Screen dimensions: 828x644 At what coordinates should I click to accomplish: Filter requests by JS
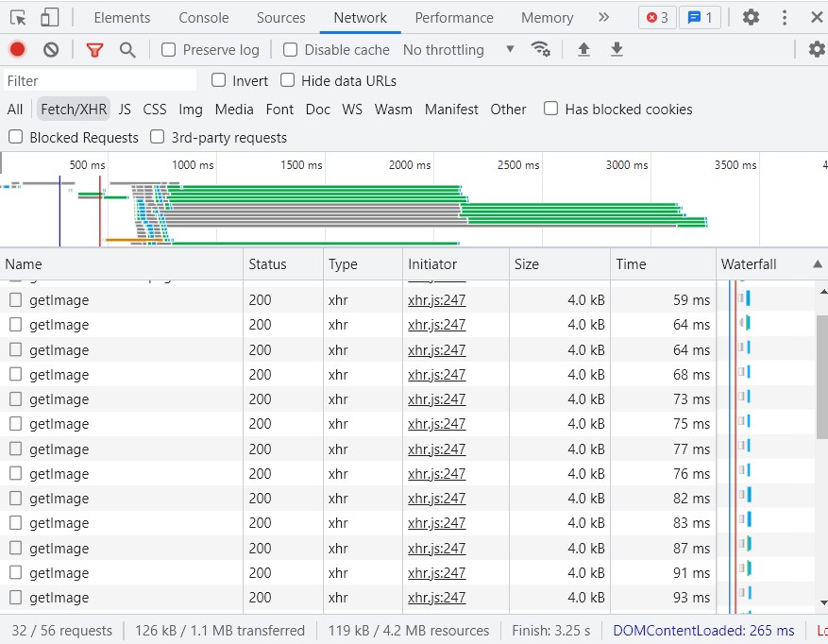[125, 110]
